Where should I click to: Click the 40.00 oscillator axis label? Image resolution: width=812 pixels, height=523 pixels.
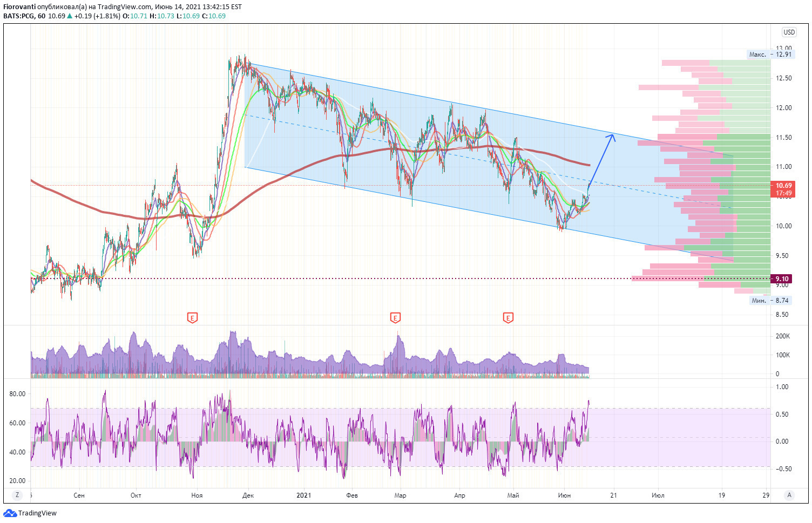[x=17, y=452]
